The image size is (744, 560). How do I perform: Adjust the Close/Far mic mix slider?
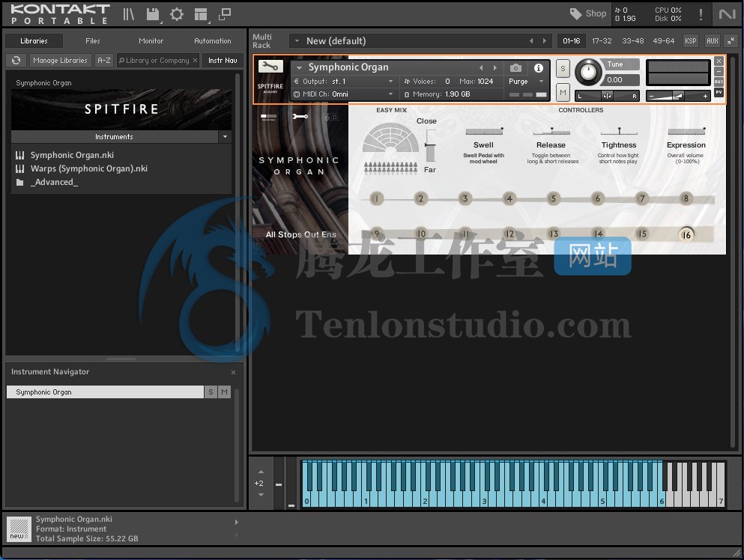430,145
